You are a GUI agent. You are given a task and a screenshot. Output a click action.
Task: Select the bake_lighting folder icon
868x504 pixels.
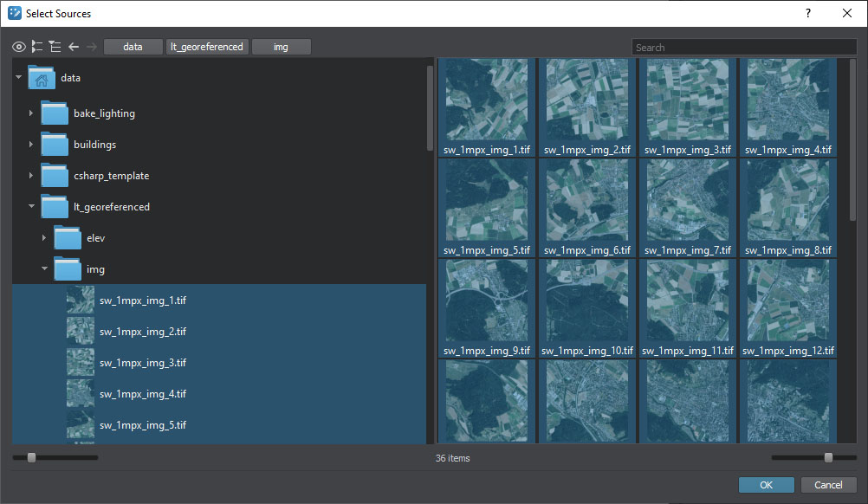click(x=55, y=113)
